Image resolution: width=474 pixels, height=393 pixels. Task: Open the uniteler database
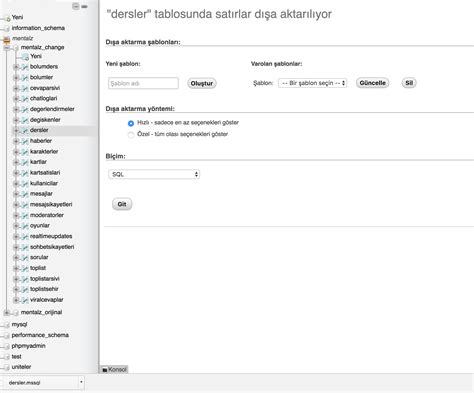click(x=21, y=367)
